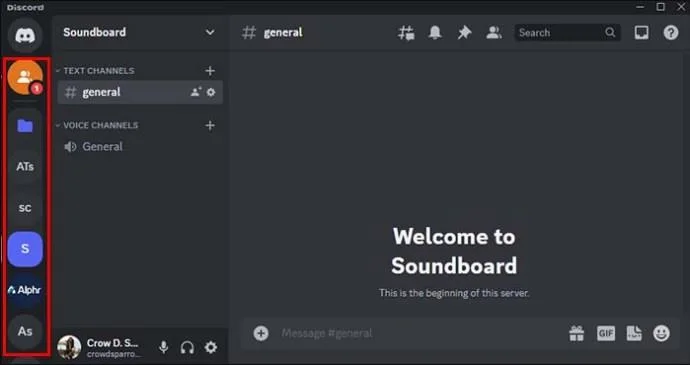Create invite for #general channel
Screen dimensions: 690x365
coord(196,92)
